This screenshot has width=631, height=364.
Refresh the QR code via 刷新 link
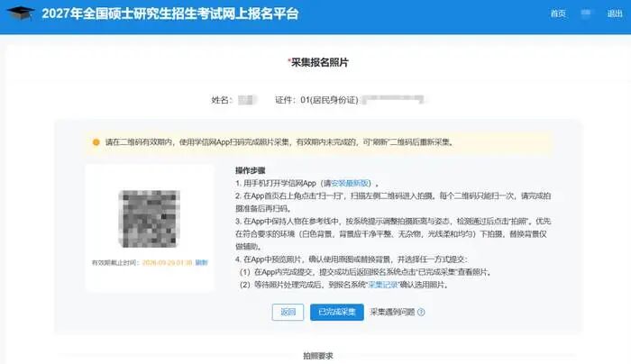coord(201,263)
